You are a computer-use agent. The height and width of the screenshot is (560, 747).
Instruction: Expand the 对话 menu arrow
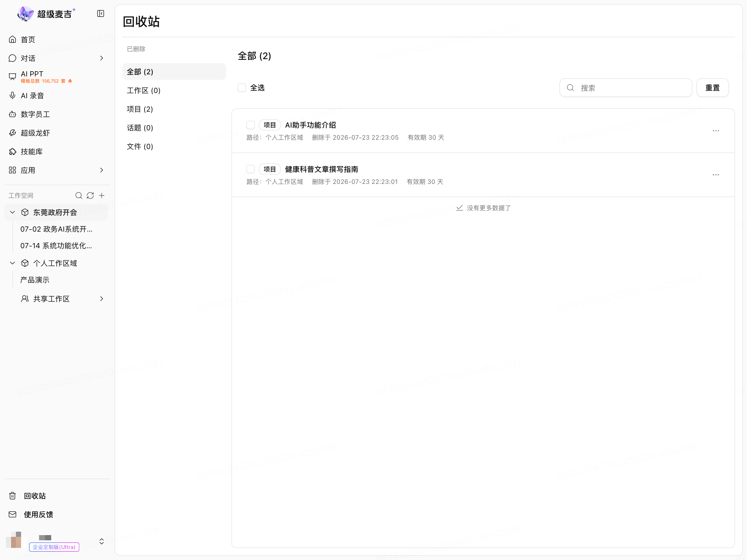[x=102, y=58]
